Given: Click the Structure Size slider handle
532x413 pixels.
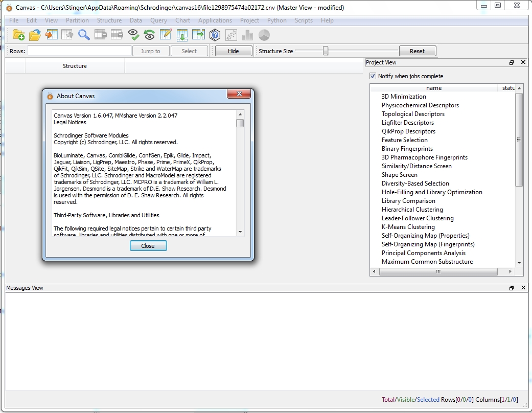Looking at the screenshot, I should point(326,51).
